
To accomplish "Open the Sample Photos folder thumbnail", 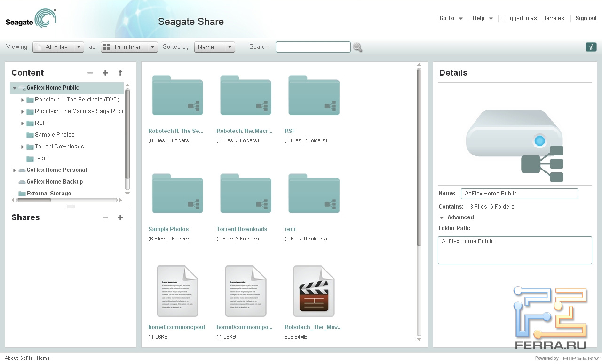I will pyautogui.click(x=177, y=193).
